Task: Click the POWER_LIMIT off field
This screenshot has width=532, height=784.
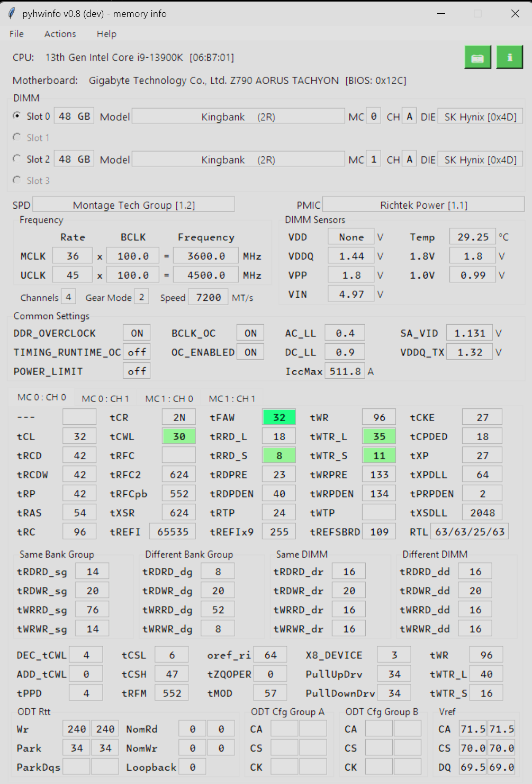Action: (137, 371)
